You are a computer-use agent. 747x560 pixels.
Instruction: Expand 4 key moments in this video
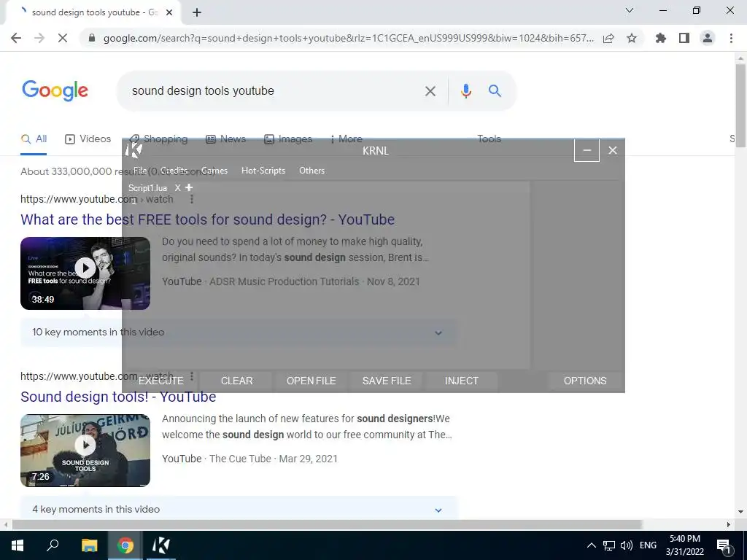click(239, 508)
